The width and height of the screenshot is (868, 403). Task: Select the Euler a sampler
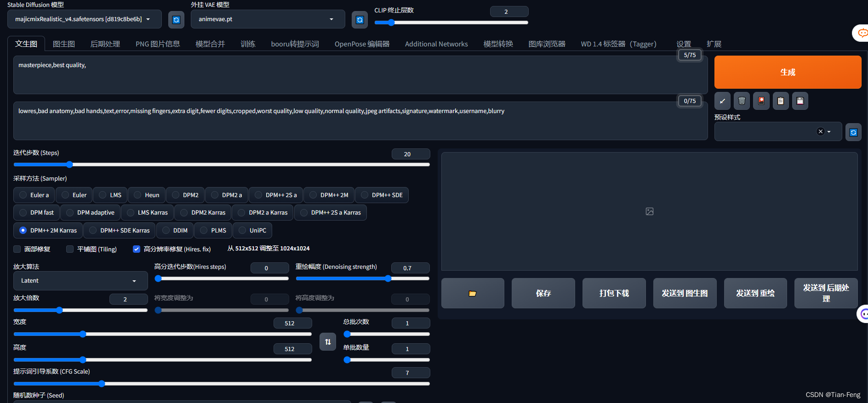34,195
